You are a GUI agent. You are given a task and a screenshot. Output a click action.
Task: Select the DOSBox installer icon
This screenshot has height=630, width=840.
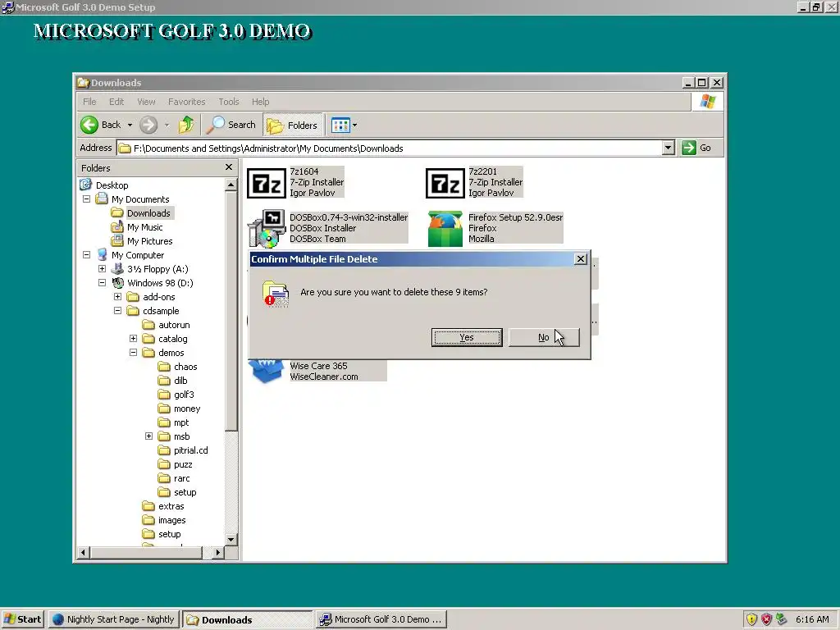[x=267, y=229]
